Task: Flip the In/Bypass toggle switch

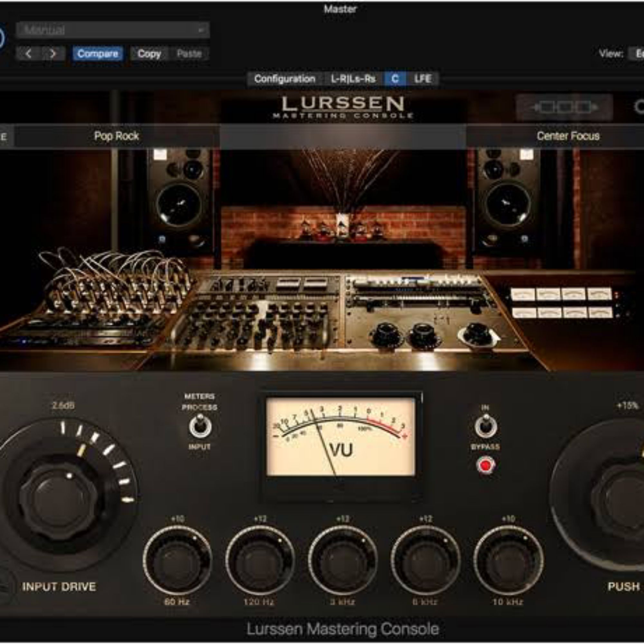Action: [x=485, y=426]
